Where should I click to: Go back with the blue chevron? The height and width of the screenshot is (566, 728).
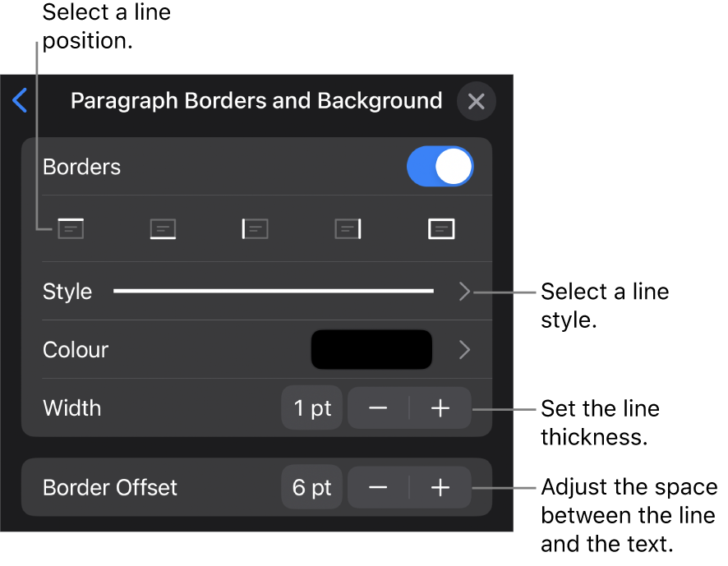point(20,100)
